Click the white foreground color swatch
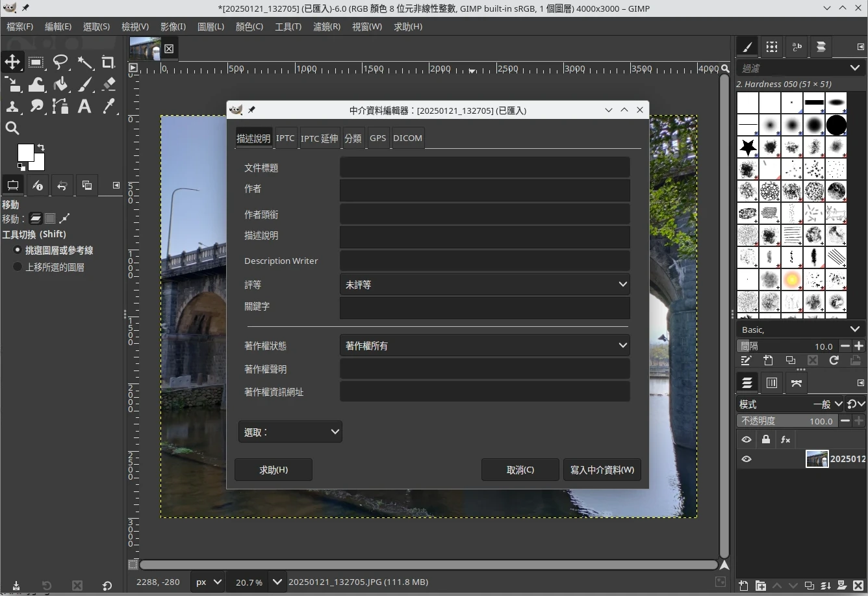This screenshot has height=596, width=868. coord(25,152)
